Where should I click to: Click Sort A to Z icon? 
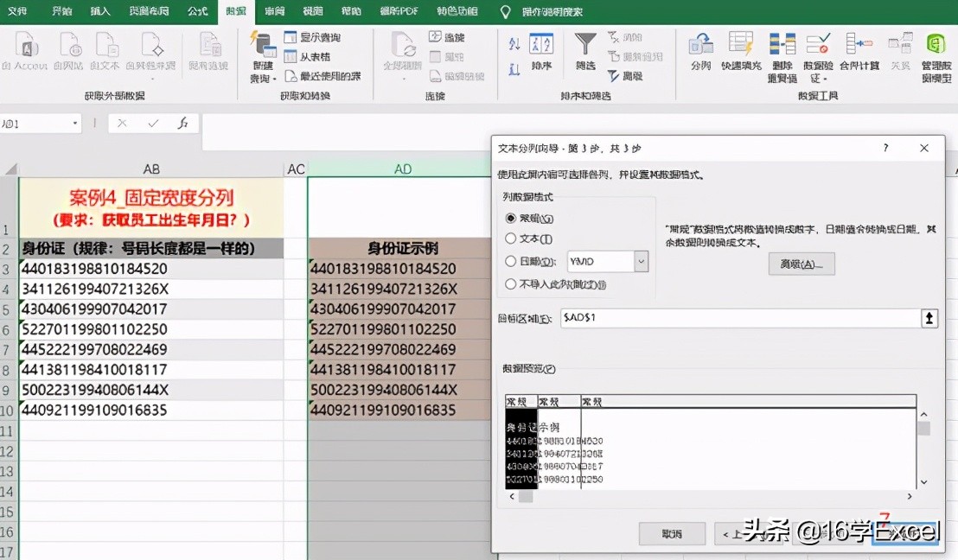514,44
